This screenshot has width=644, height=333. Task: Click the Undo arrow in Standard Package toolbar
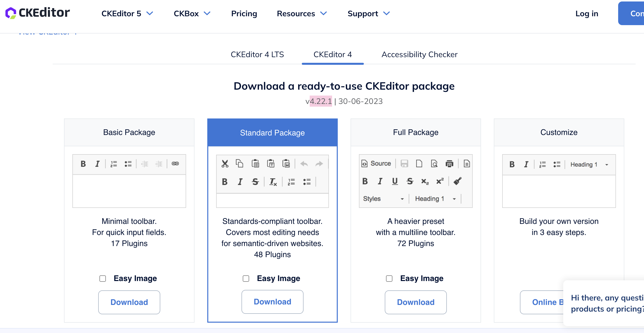click(304, 164)
